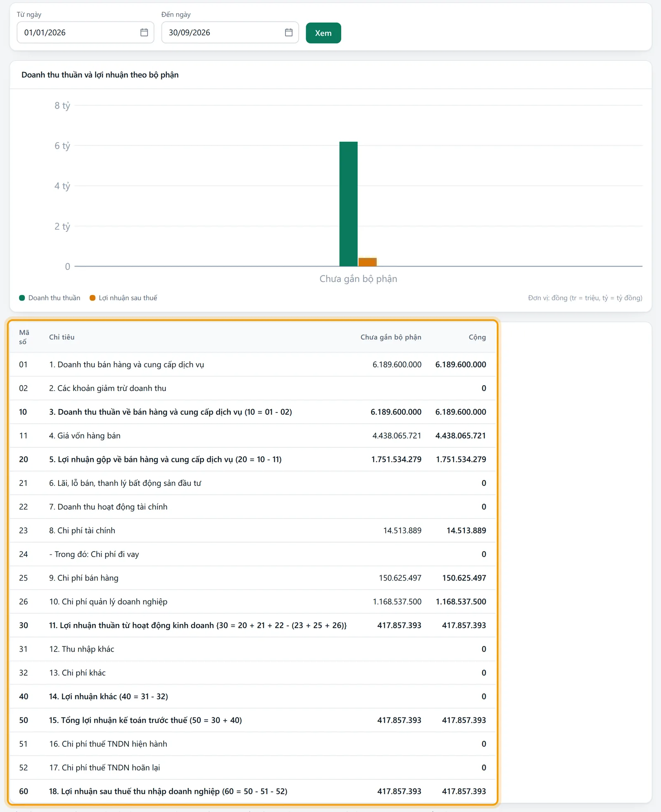The width and height of the screenshot is (661, 812).
Task: Select Chi phí quản lý doanh nghiệp row
Action: [253, 602]
